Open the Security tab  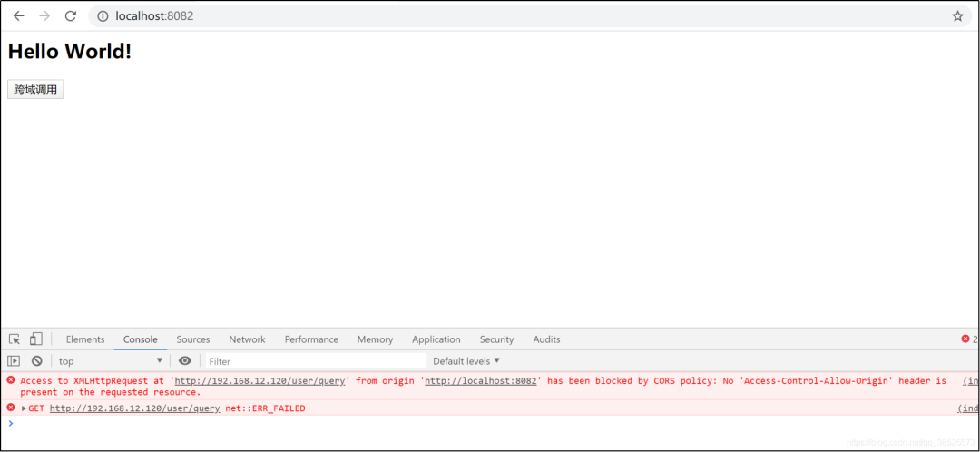pos(497,339)
